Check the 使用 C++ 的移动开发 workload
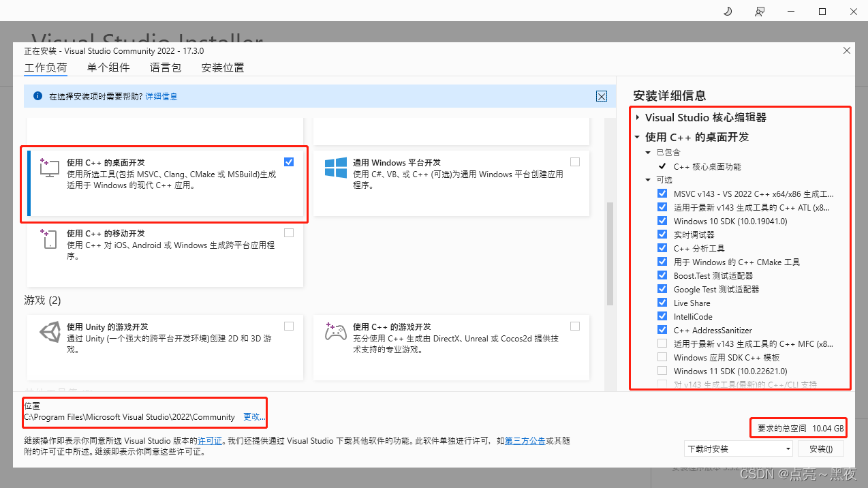 click(289, 233)
